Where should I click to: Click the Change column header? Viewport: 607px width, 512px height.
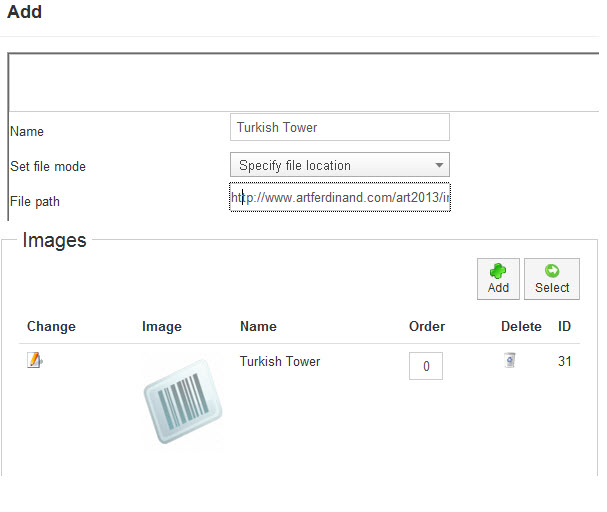[51, 326]
